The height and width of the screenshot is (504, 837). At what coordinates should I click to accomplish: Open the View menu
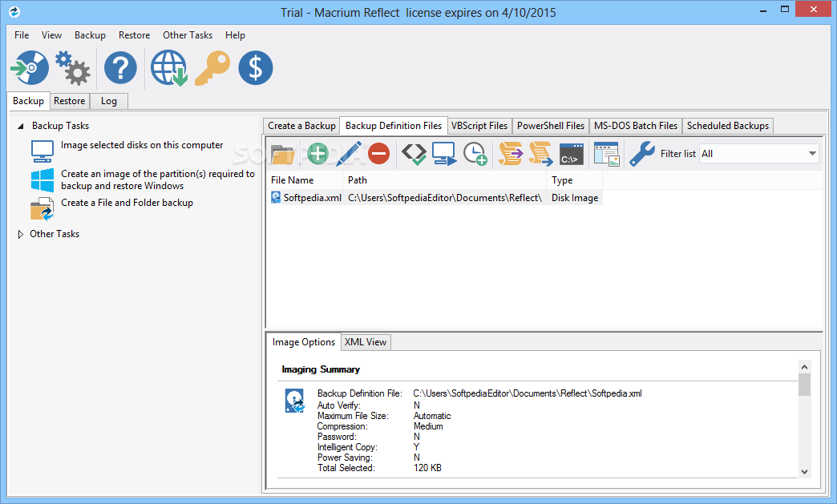(x=52, y=35)
